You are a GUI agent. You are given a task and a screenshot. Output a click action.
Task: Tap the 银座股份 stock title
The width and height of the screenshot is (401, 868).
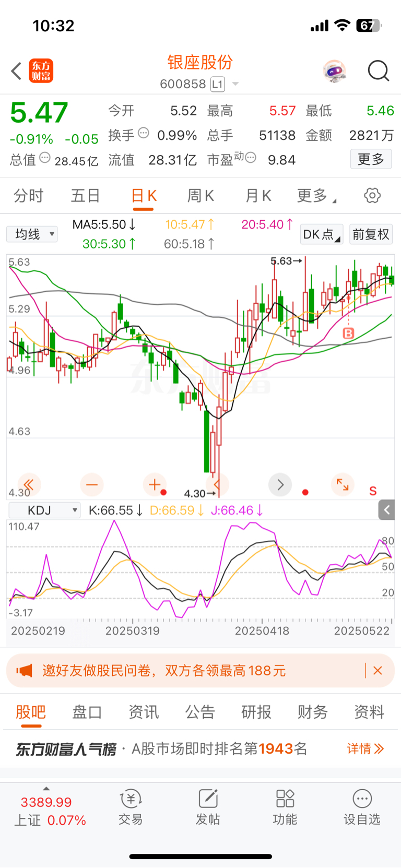point(200,63)
